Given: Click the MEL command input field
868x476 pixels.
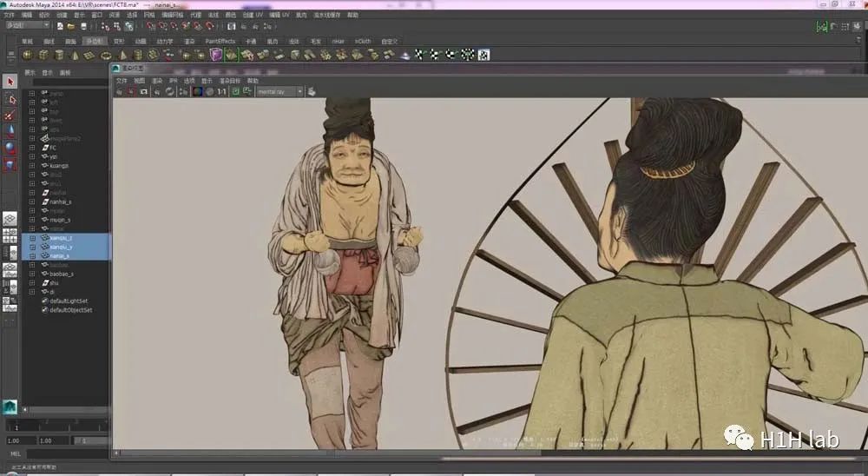Looking at the screenshot, I should [65, 453].
